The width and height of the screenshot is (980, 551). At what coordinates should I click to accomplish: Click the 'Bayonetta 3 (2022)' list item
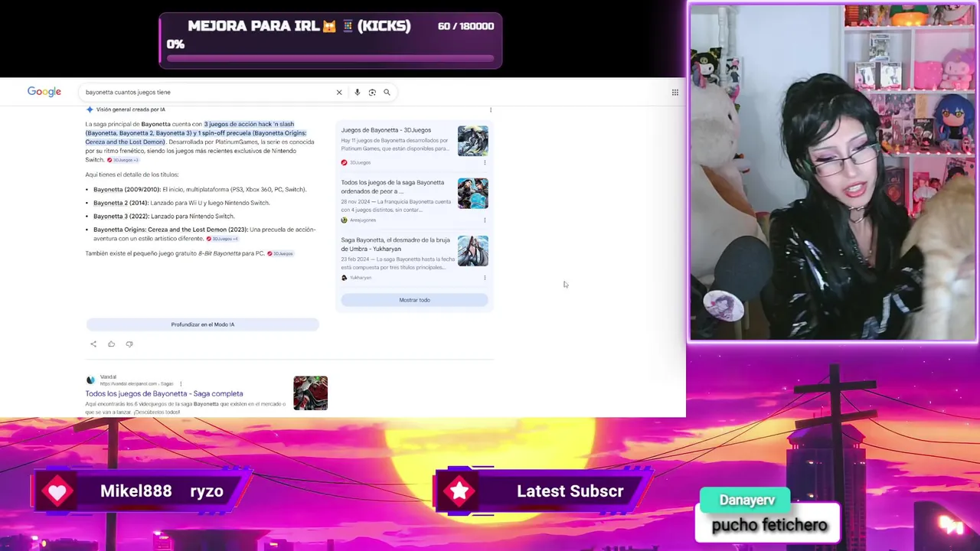(x=164, y=216)
